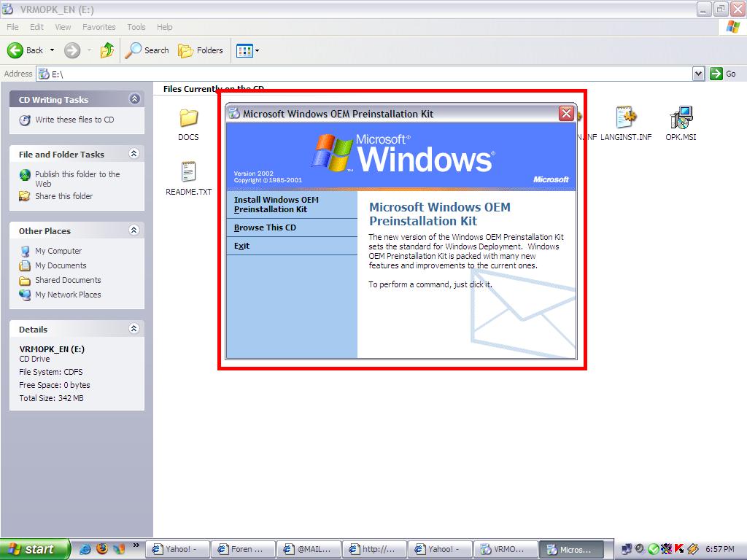
Task: Click the 6:57 PM taskbar clock
Action: click(x=719, y=549)
